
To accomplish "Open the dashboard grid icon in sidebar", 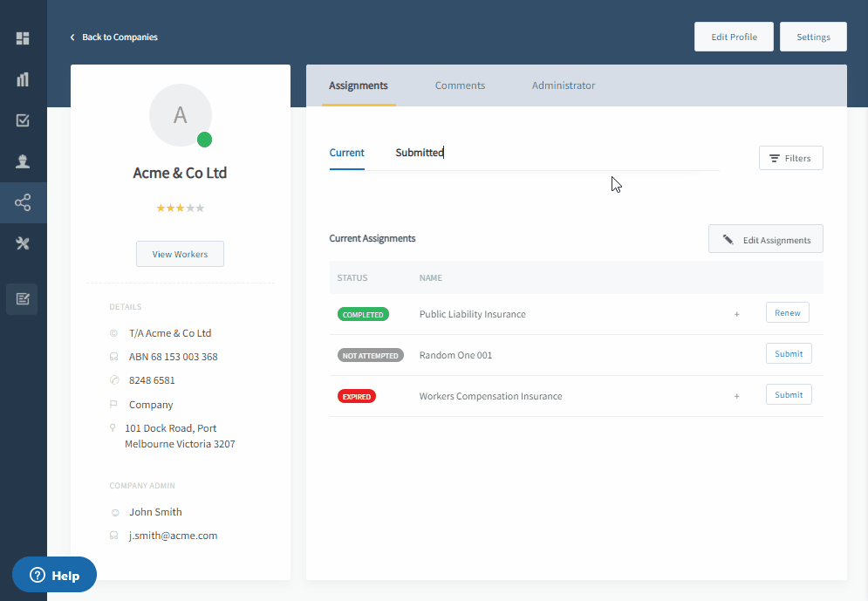I will coord(23,38).
